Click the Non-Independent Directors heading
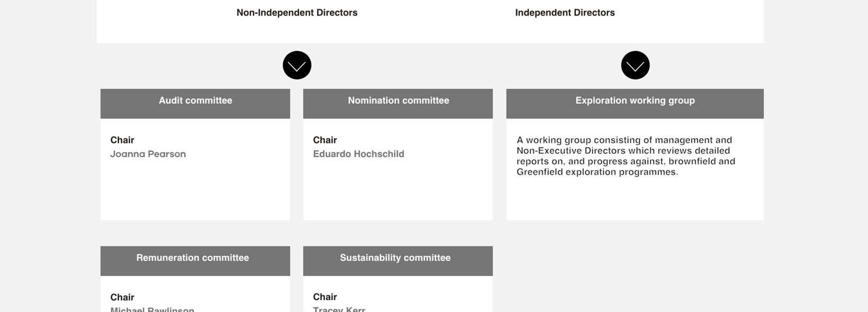Screen dimensions: 868x312 tap(297, 13)
